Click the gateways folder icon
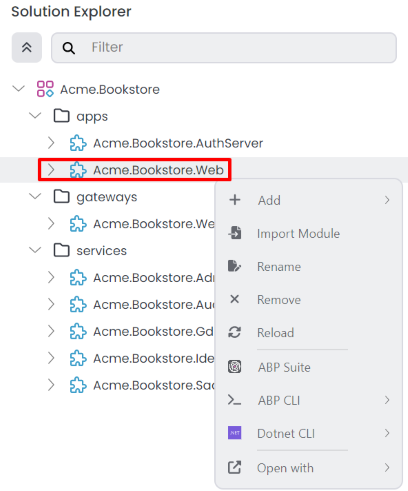This screenshot has width=408, height=491. 62,197
